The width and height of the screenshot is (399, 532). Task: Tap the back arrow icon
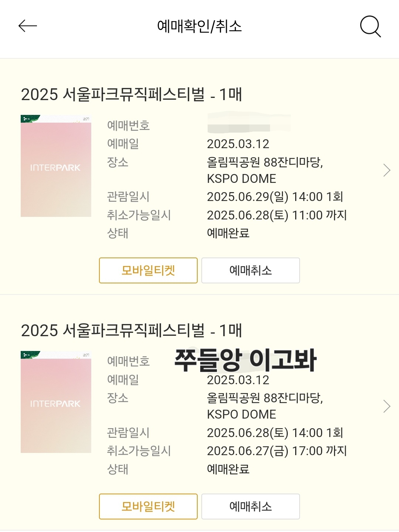pyautogui.click(x=28, y=26)
